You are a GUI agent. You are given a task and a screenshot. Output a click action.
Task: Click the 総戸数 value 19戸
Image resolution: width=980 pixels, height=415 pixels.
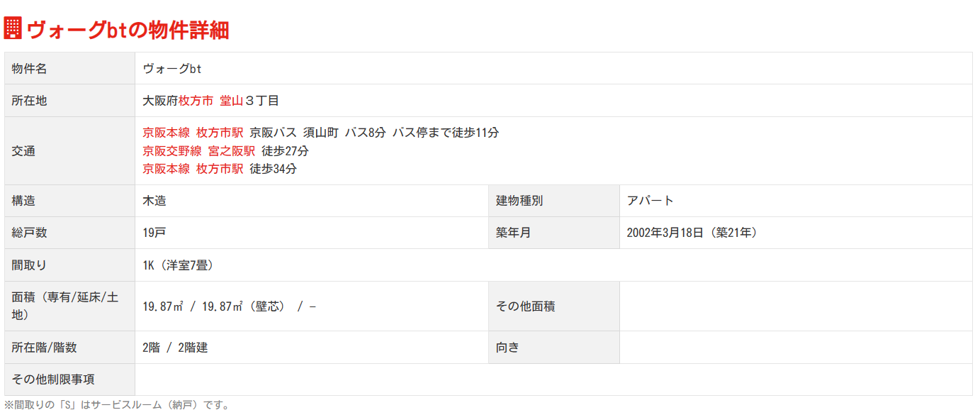[x=154, y=233]
